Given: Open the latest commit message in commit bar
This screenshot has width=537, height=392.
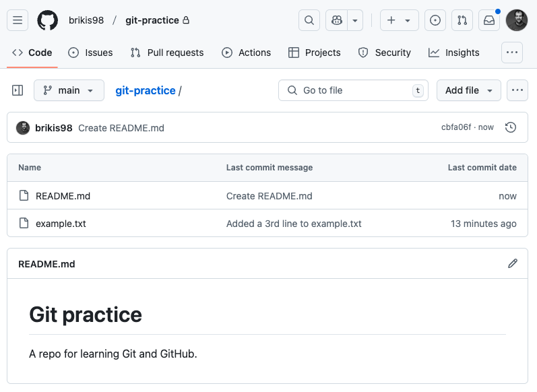Looking at the screenshot, I should [x=121, y=128].
